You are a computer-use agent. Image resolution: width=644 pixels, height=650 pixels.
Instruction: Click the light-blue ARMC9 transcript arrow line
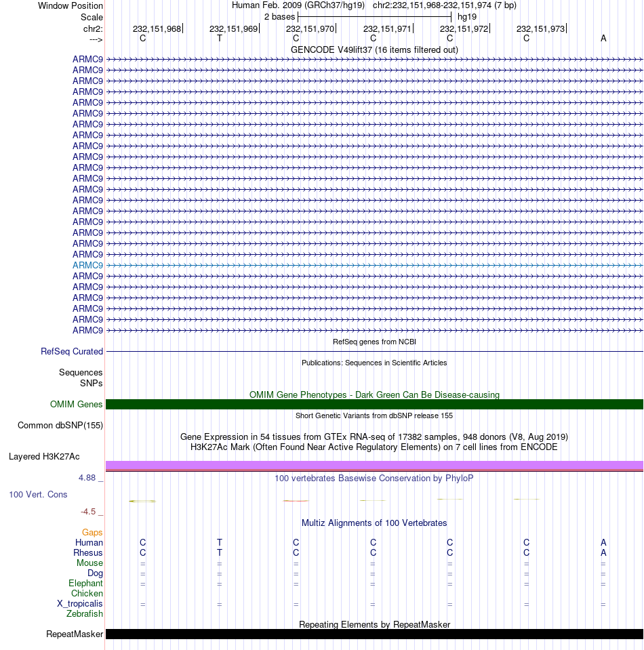pos(374,265)
